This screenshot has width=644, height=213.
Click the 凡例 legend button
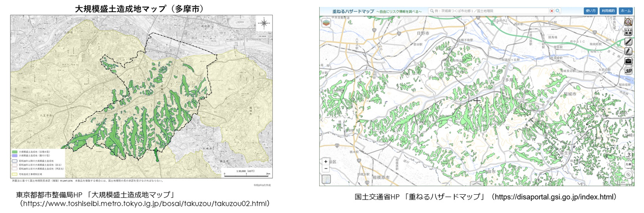coord(628,165)
